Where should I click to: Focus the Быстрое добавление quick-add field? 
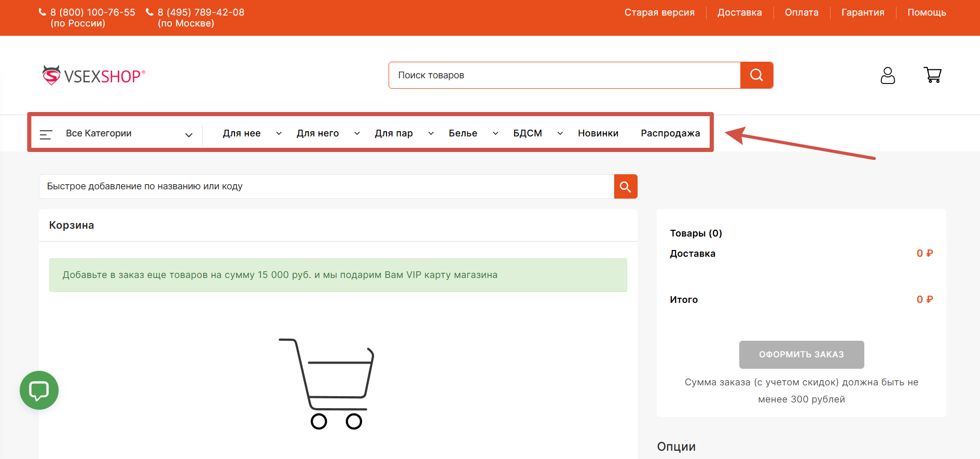click(x=327, y=187)
